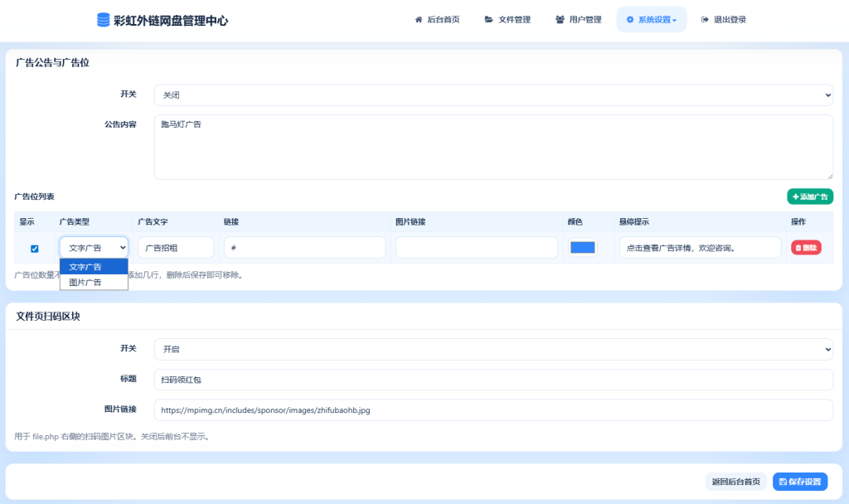Click the folder icon beside 文件管理
The height and width of the screenshot is (504, 849).
489,20
